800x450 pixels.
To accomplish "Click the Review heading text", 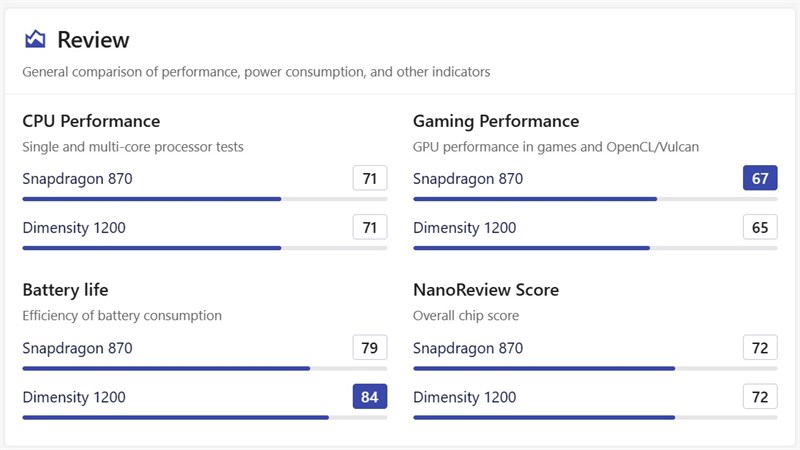I will point(93,40).
